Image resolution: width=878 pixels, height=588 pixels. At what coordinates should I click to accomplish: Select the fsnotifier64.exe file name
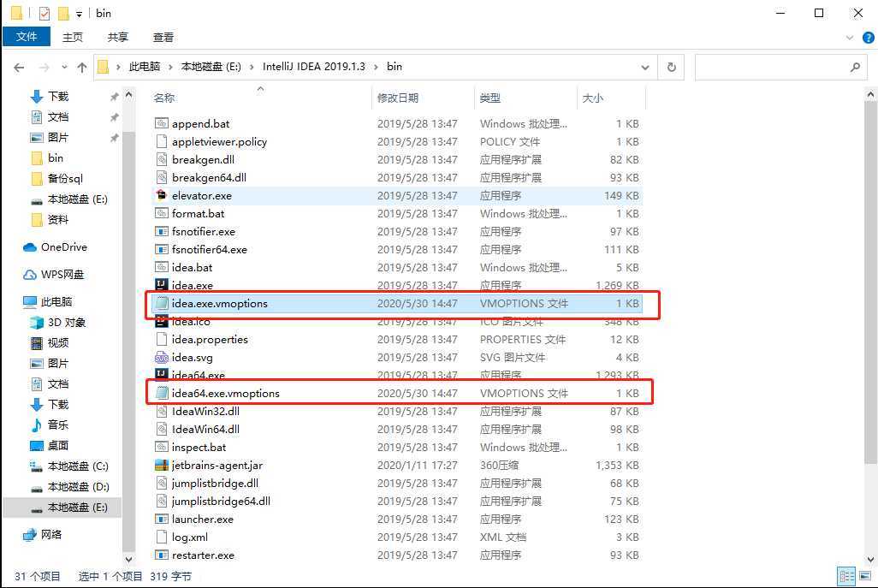pos(210,249)
